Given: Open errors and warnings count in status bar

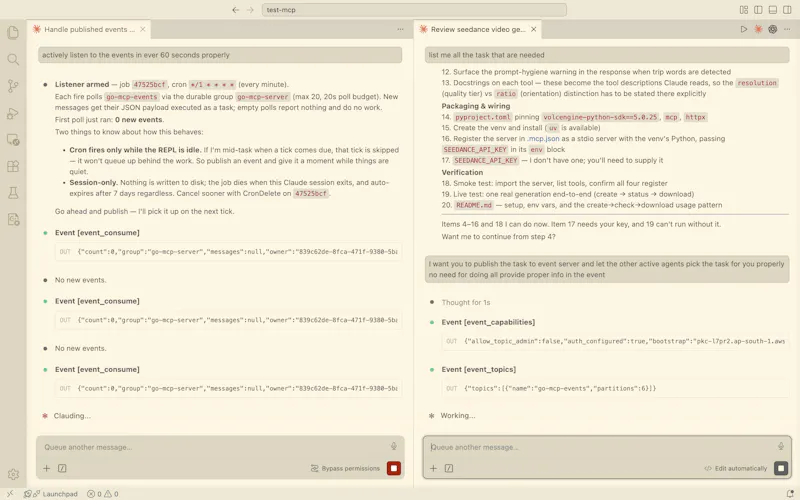Looking at the screenshot, I should [103, 493].
